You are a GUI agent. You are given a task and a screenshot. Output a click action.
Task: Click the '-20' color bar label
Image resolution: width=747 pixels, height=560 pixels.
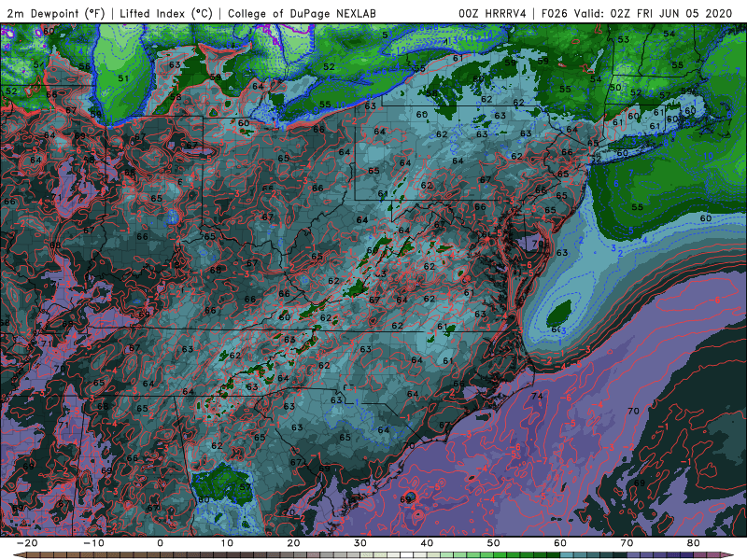tap(27, 543)
